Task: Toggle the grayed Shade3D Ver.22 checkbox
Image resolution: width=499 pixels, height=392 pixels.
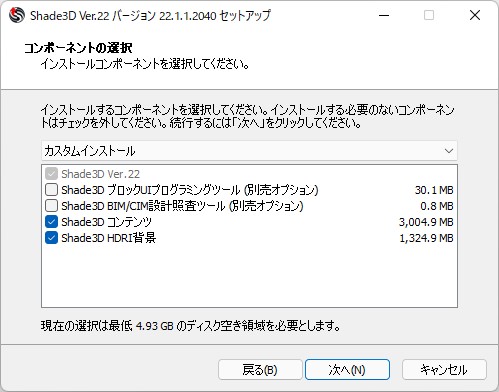Action: (x=51, y=174)
